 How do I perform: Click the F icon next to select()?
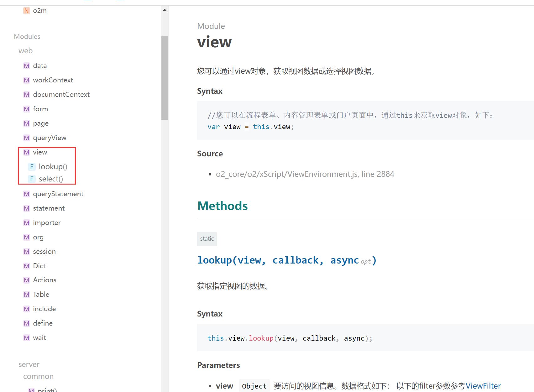pyautogui.click(x=32, y=179)
